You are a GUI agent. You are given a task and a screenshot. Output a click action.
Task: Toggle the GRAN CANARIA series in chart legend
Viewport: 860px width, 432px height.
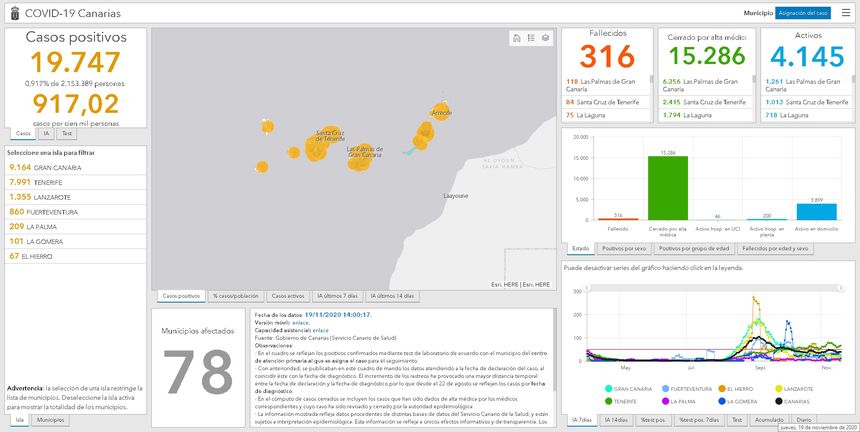coord(629,388)
